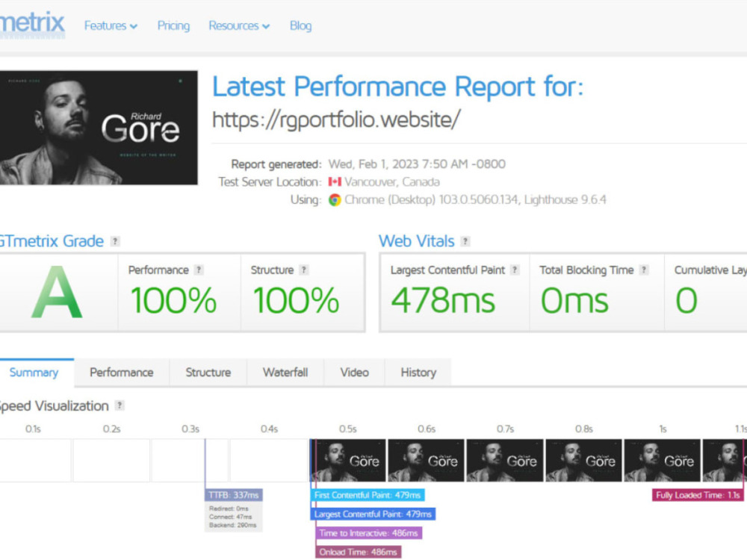The image size is (747, 560).
Task: Click the Canada flag icon
Action: [x=335, y=182]
